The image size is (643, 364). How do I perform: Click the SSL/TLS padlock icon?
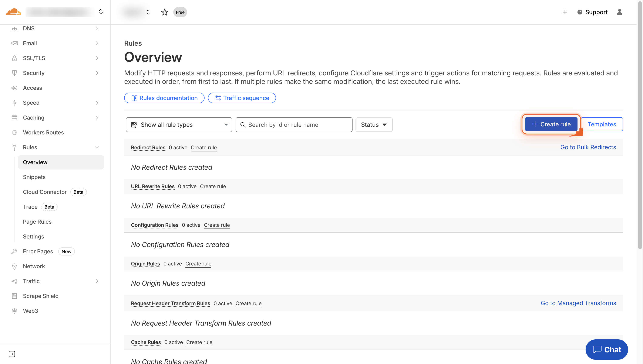pos(14,58)
